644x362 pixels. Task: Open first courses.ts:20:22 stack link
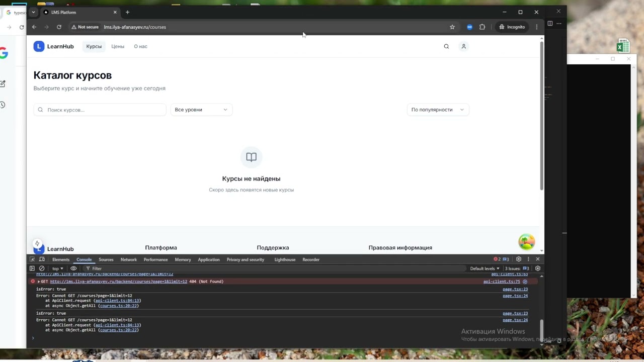(x=118, y=306)
